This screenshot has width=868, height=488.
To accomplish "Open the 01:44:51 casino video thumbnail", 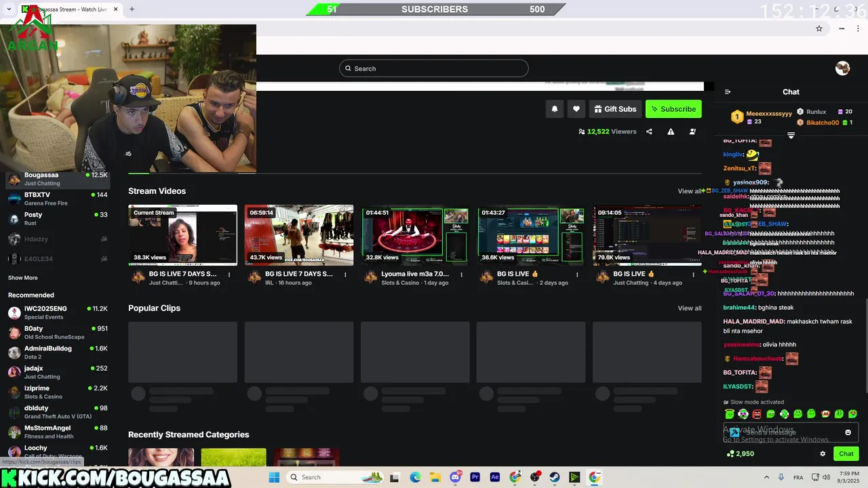I will 415,235.
